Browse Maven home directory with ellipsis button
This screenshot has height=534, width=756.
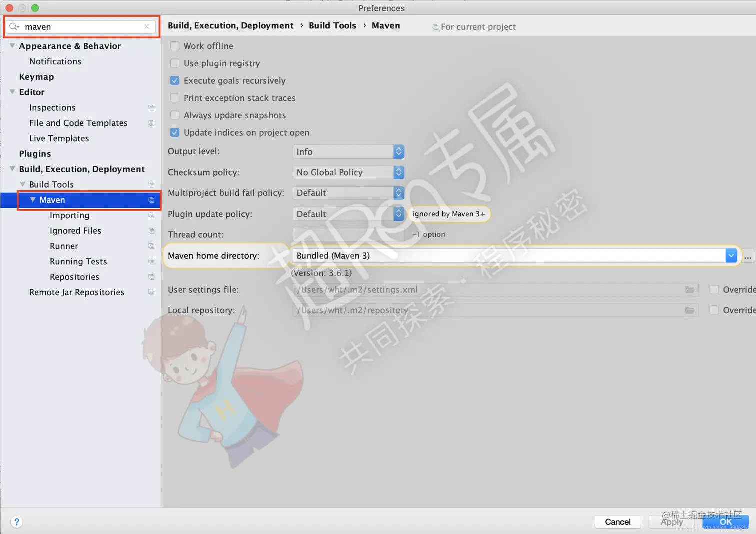pyautogui.click(x=748, y=256)
